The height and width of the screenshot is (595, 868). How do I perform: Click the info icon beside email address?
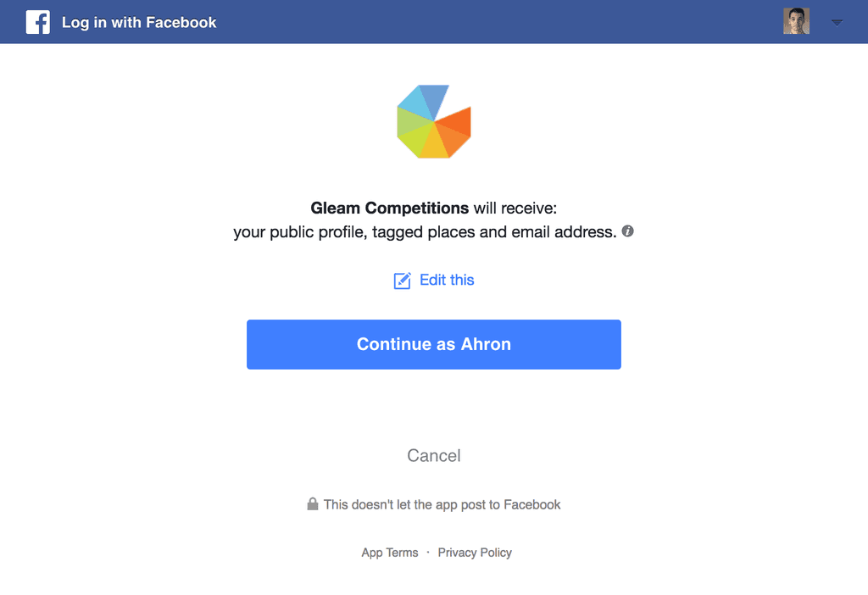pyautogui.click(x=627, y=231)
